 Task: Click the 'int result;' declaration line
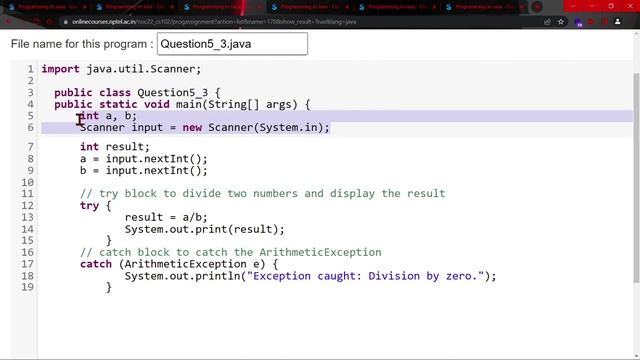115,147
